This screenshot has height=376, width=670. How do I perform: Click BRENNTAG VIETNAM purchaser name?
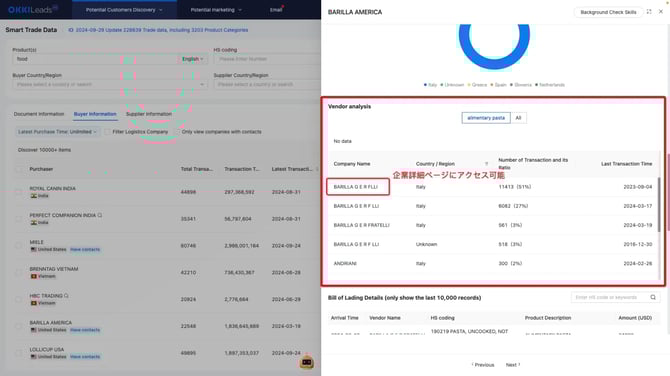click(x=54, y=269)
